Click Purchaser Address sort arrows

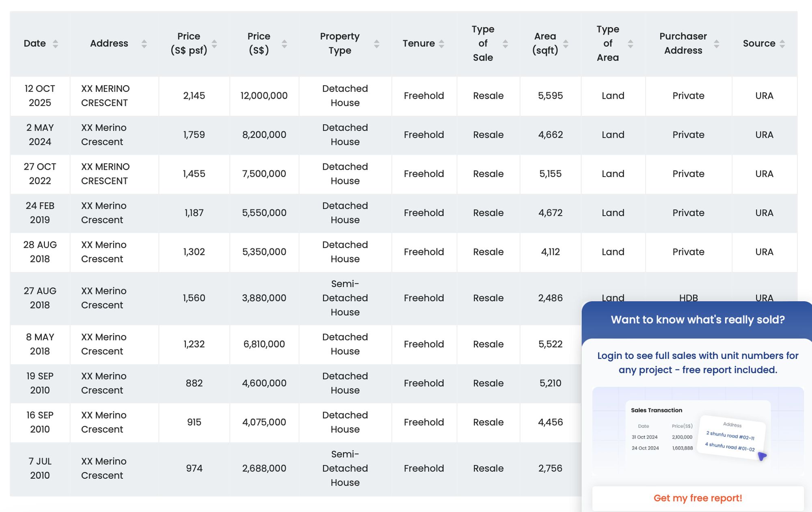[x=717, y=44]
